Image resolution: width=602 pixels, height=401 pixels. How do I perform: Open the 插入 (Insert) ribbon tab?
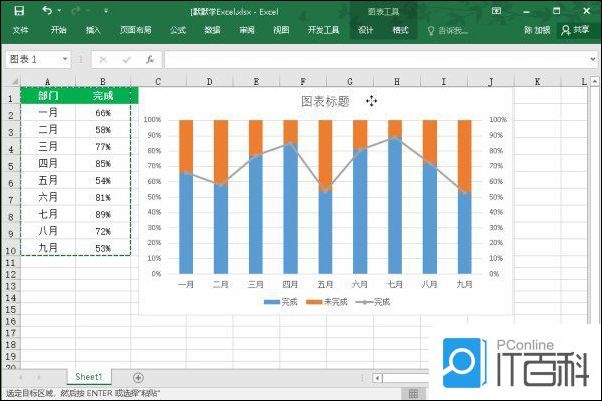(93, 30)
